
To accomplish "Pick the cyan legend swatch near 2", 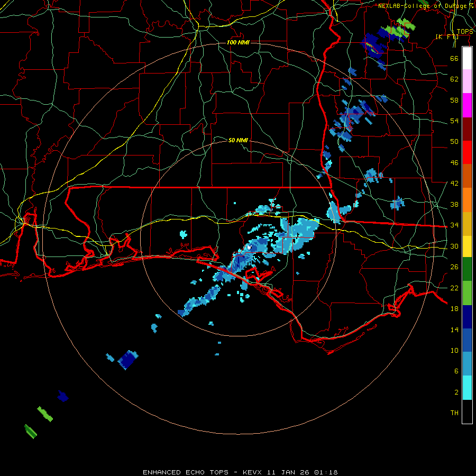I will coord(467,388).
